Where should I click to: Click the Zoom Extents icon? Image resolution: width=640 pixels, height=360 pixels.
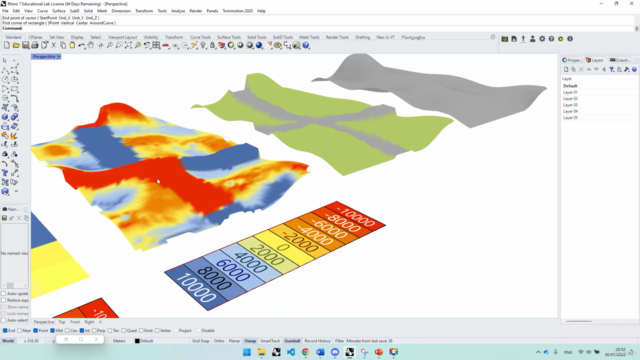coord(128,45)
